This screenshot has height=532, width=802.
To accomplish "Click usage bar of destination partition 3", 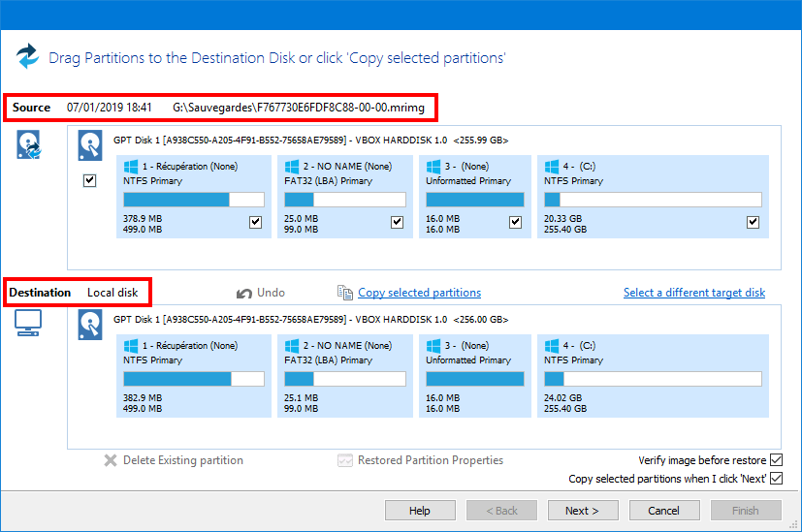I will [475, 379].
